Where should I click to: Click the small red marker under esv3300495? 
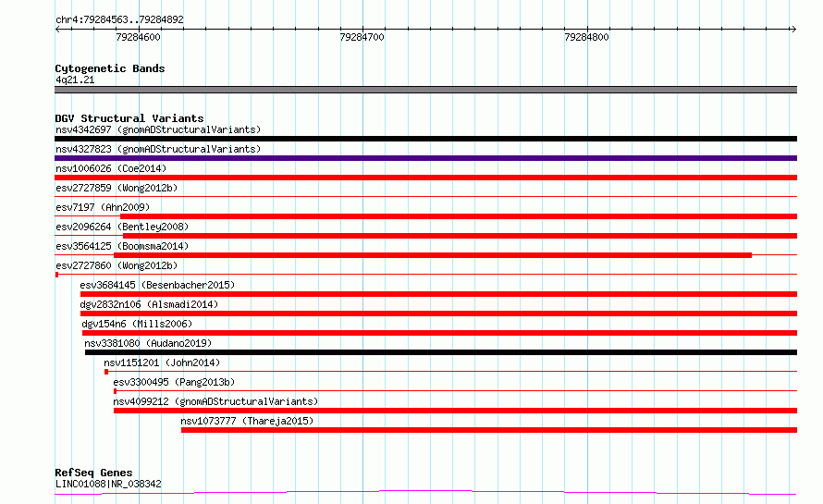115,391
